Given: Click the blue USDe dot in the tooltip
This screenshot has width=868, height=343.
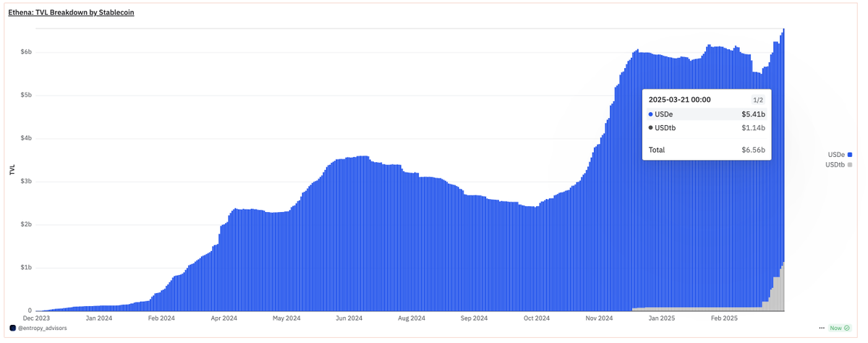Looking at the screenshot, I should 651,114.
